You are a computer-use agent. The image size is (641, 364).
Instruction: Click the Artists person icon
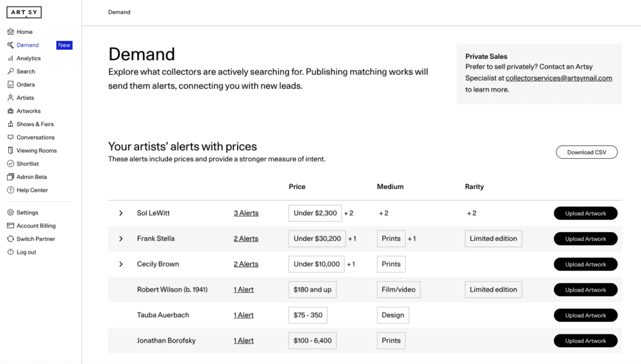click(11, 97)
